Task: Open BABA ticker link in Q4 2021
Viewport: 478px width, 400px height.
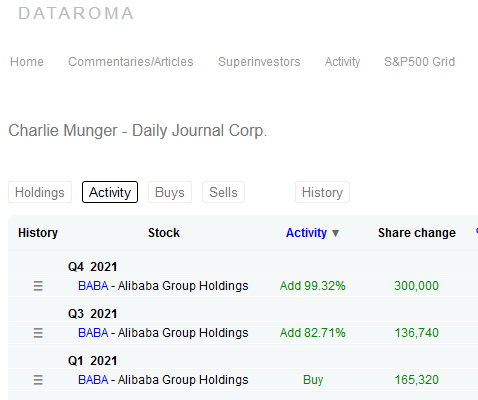Action: click(x=93, y=286)
